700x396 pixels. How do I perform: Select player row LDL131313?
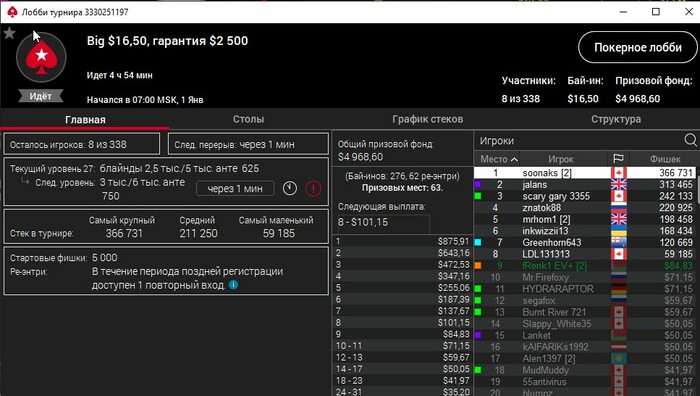click(584, 254)
